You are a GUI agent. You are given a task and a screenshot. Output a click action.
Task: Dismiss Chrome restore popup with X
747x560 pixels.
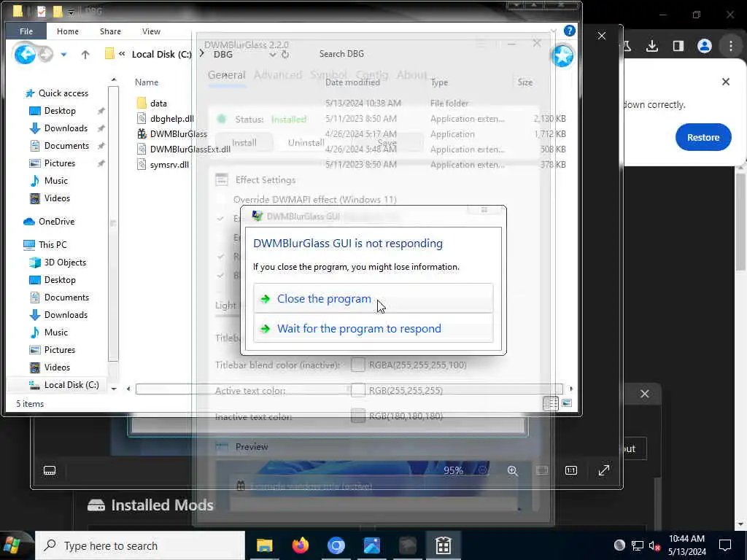point(726,82)
